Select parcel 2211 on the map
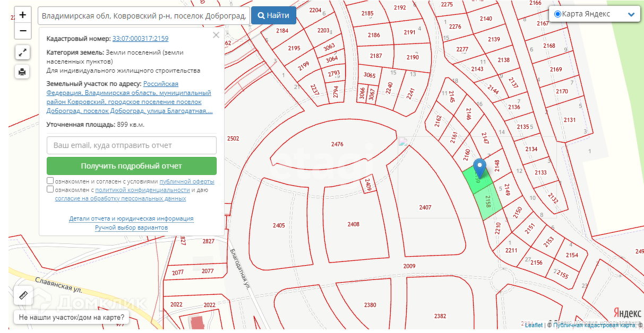644x333 pixels. pos(511,250)
